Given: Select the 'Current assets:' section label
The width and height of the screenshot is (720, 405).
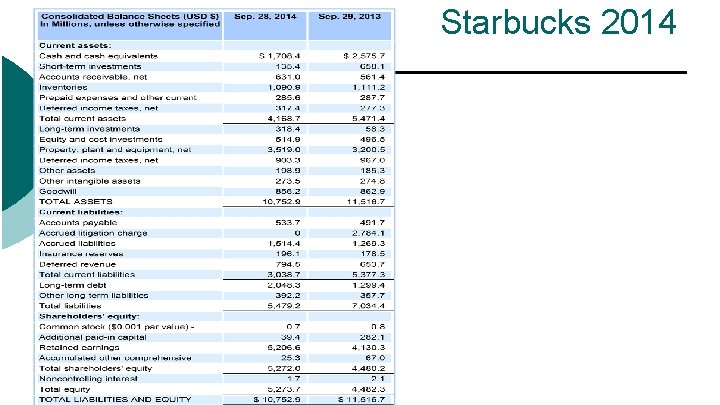Looking at the screenshot, I should [x=75, y=45].
